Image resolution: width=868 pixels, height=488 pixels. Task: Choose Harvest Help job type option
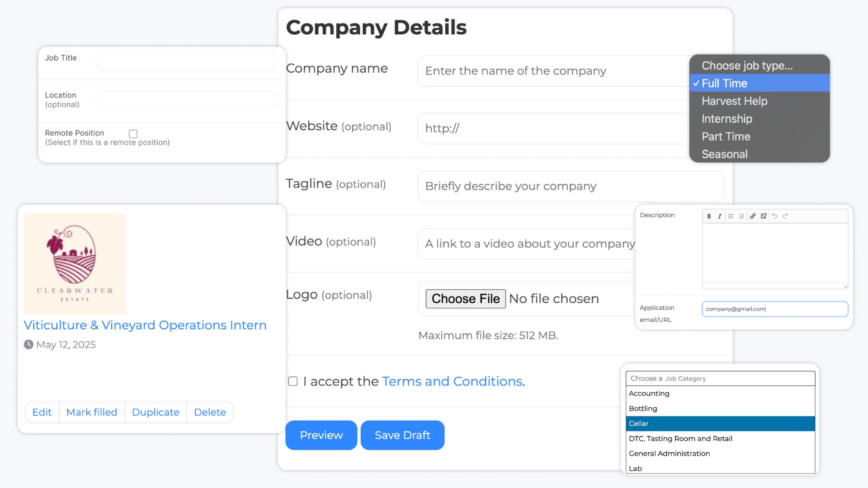[734, 101]
